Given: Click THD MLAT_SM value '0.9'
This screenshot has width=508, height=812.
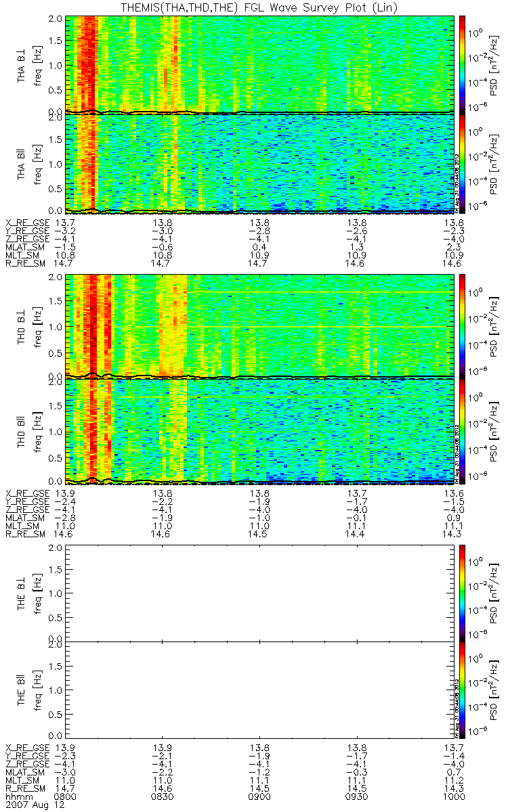Looking at the screenshot, I should (454, 518).
